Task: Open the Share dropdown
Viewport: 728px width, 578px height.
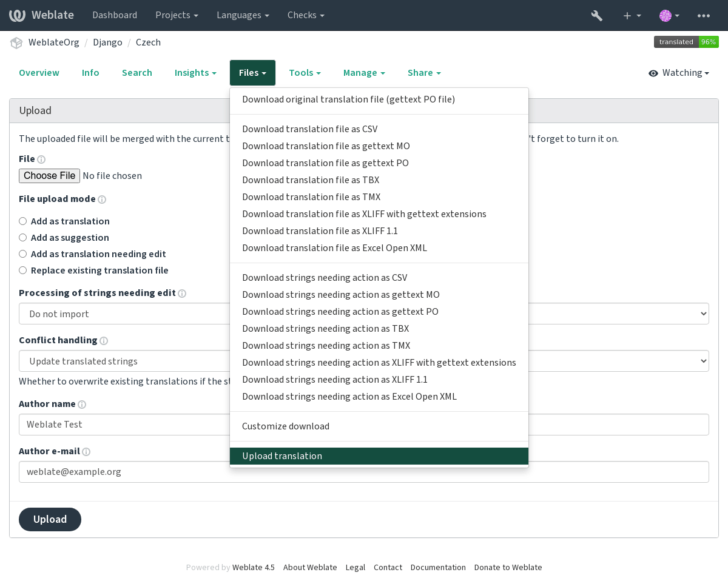Action: coord(424,73)
